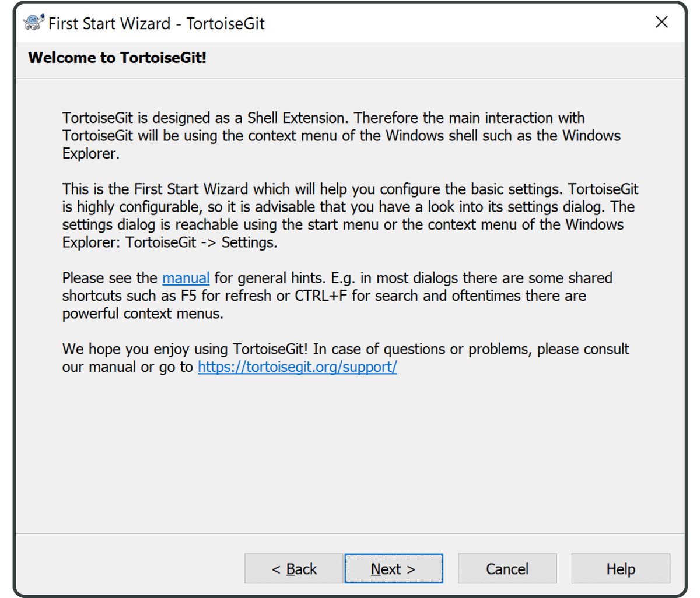Visit the tortoisegit.org support link
This screenshot has height=598, width=700.
297,367
